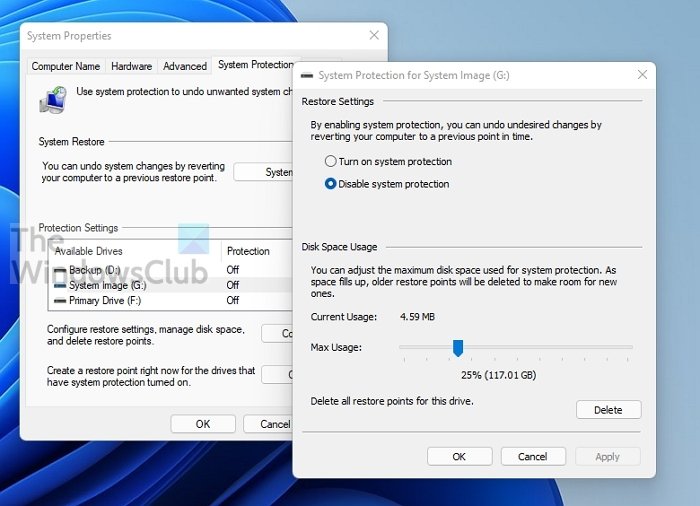Click the greyed Apply button

pyautogui.click(x=607, y=456)
